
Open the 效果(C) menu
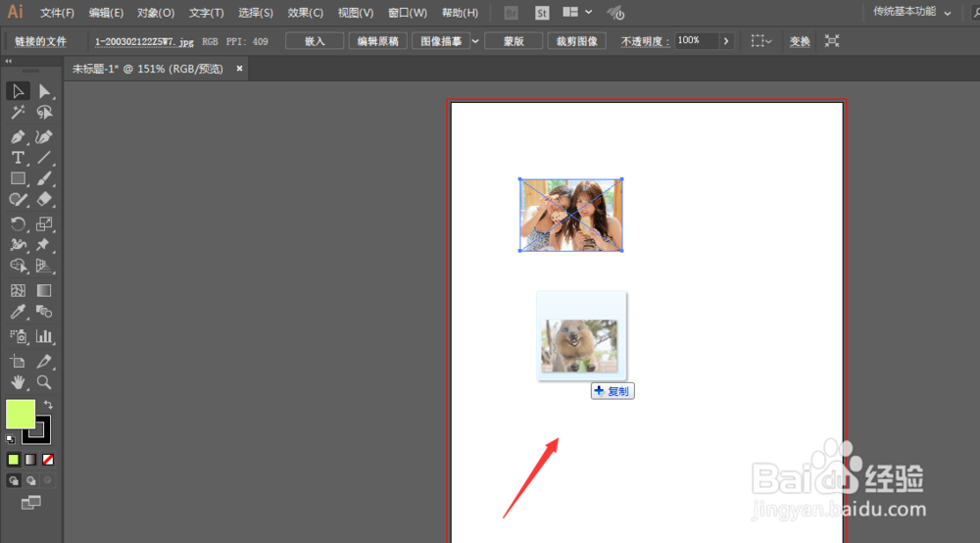coord(305,13)
